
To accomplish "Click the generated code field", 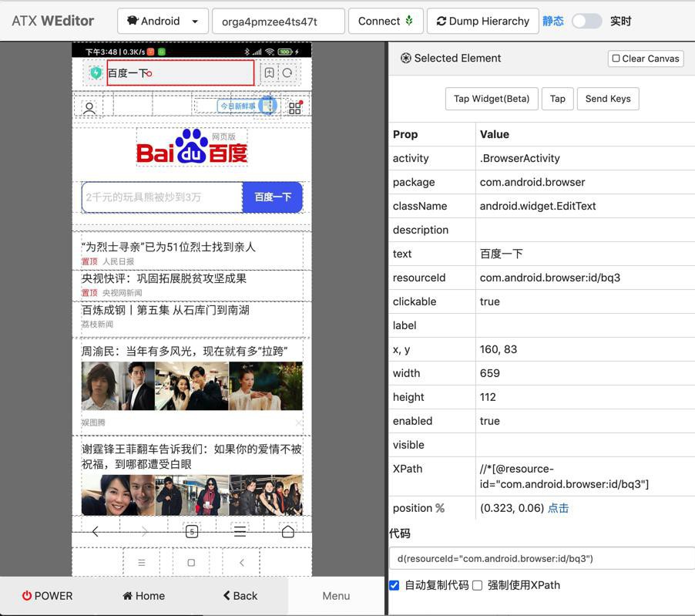I will [x=542, y=558].
